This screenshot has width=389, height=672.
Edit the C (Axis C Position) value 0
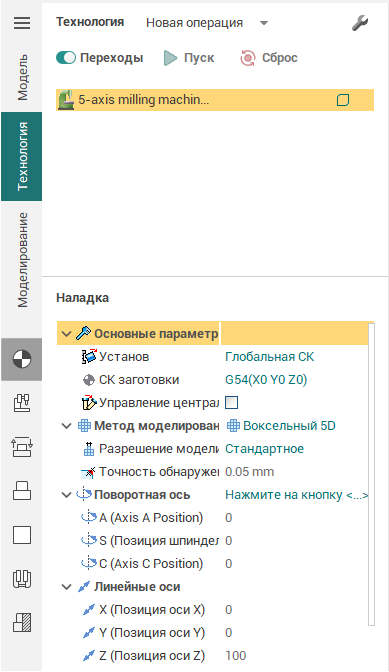coord(228,564)
